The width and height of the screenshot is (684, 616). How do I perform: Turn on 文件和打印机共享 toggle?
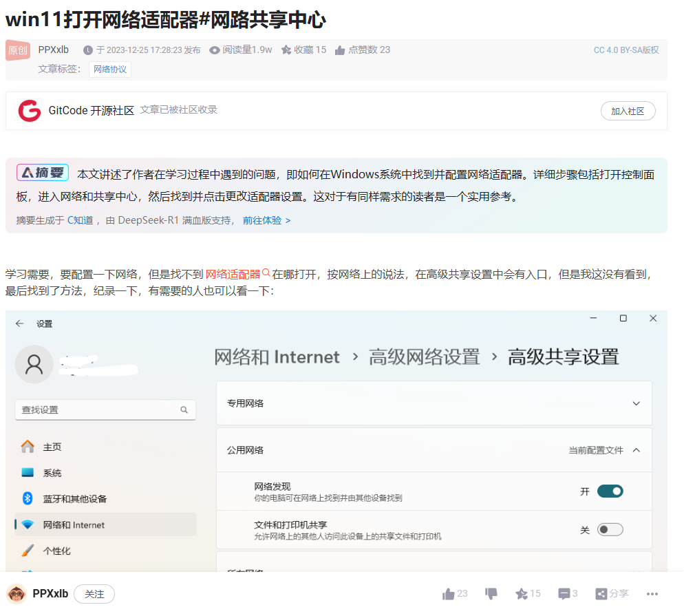610,529
